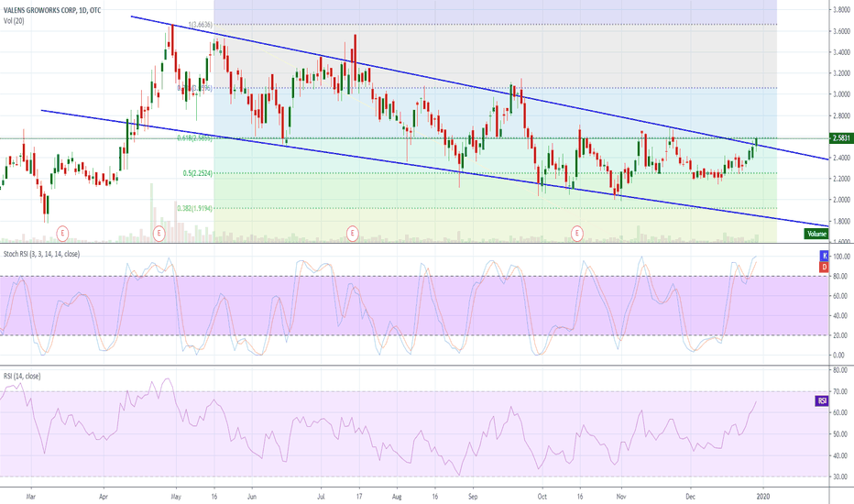
Task: Click the Vol (20) indicator legend
Action: pyautogui.click(x=14, y=21)
